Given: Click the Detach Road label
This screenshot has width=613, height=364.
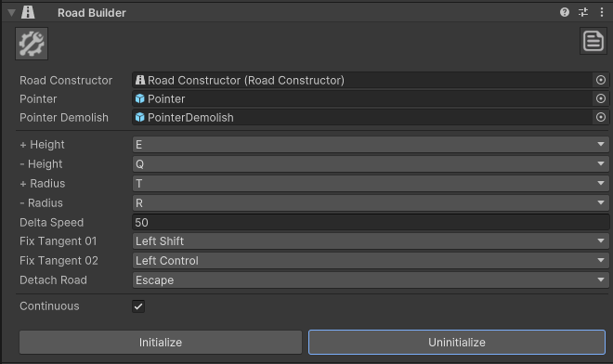Looking at the screenshot, I should (53, 279).
